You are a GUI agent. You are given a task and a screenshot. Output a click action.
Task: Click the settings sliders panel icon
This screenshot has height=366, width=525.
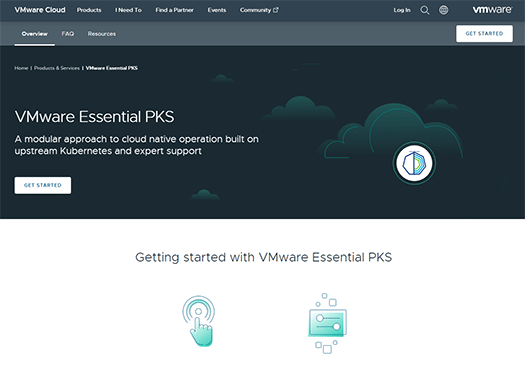[327, 323]
